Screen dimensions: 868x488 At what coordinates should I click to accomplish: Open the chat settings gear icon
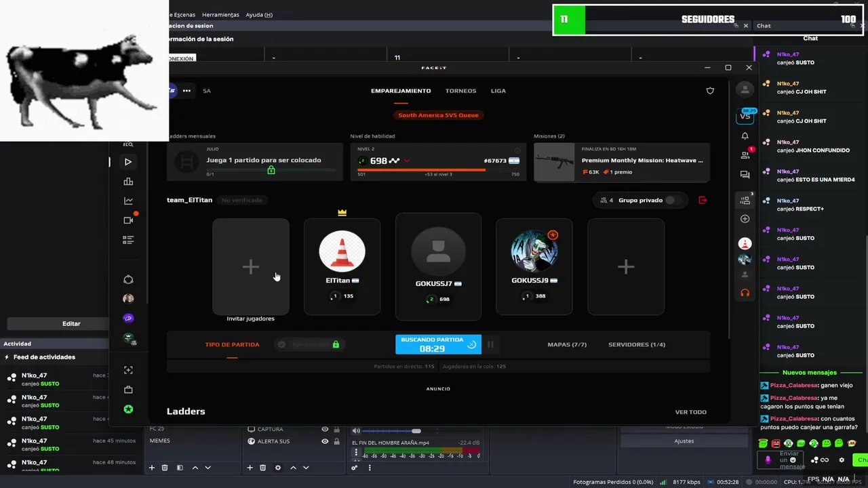pyautogui.click(x=842, y=460)
